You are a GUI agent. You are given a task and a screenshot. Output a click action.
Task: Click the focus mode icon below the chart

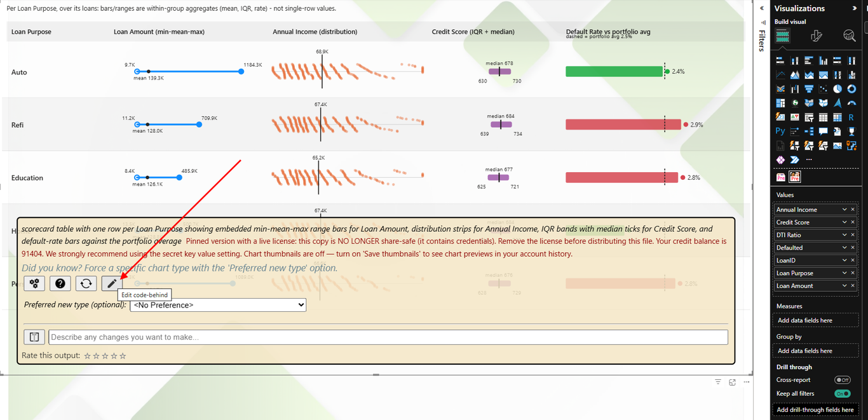[x=733, y=382]
